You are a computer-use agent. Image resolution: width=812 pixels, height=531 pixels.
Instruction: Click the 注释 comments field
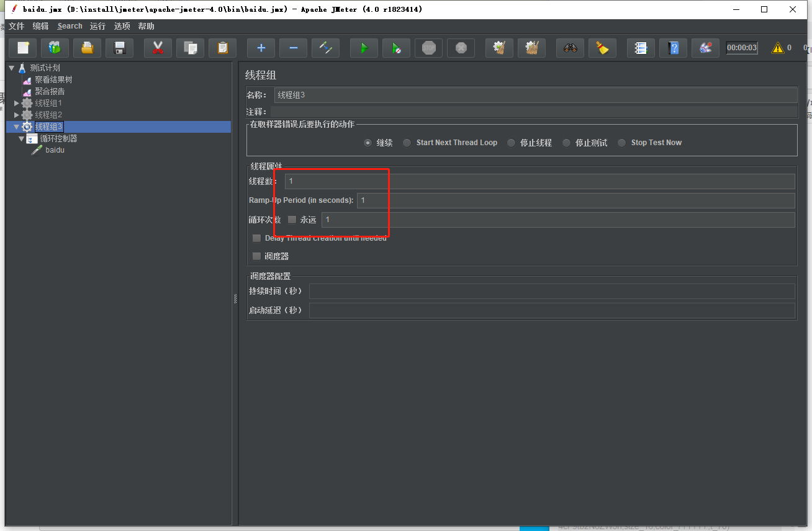pyautogui.click(x=534, y=112)
